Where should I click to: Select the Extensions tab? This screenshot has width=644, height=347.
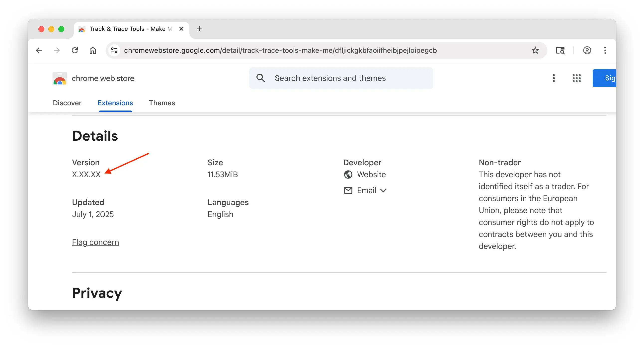[x=115, y=103]
